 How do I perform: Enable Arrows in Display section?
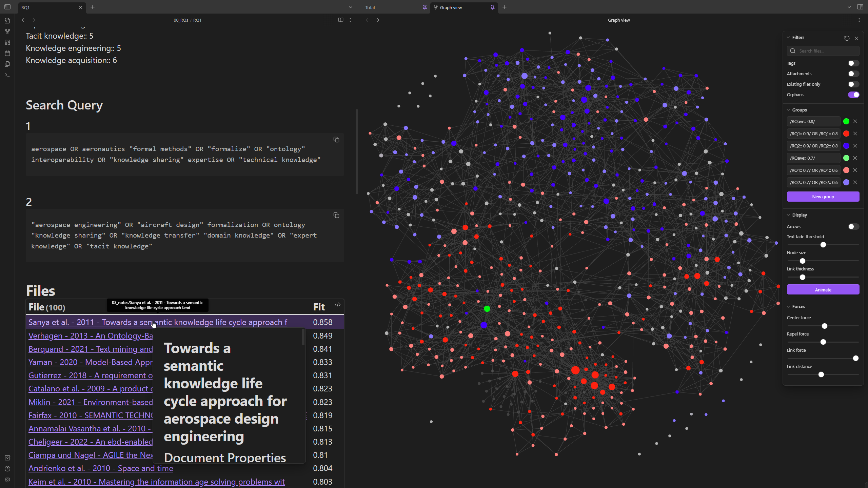tap(853, 226)
